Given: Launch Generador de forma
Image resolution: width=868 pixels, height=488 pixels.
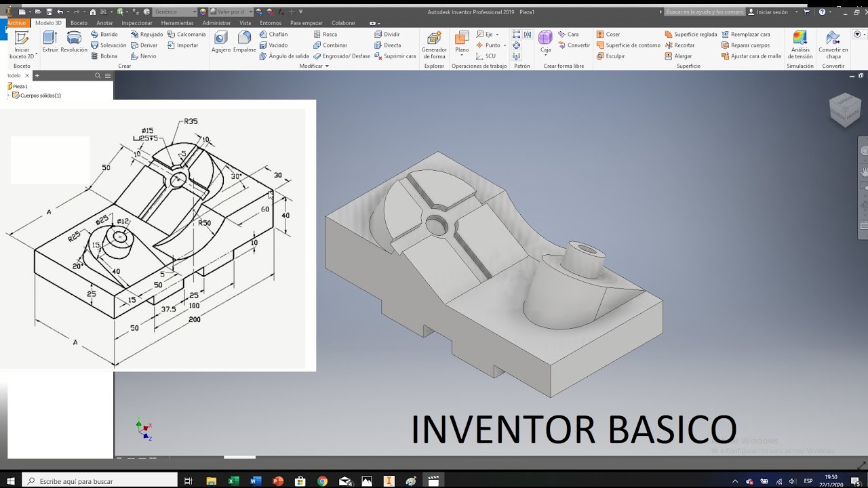Looking at the screenshot, I should click(x=434, y=45).
